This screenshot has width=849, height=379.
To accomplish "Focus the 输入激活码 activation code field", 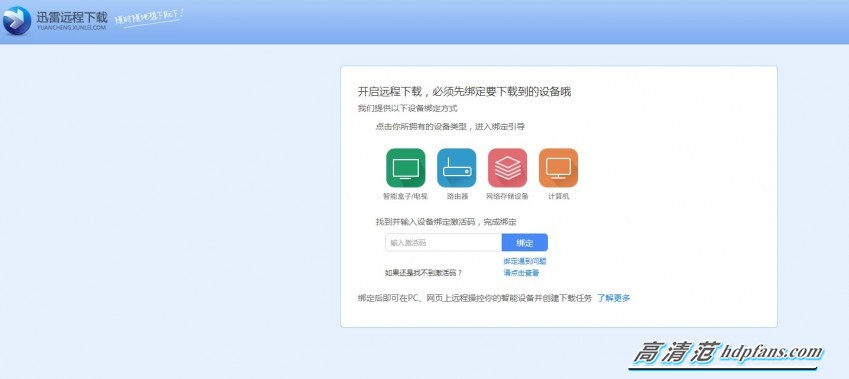I will (443, 243).
